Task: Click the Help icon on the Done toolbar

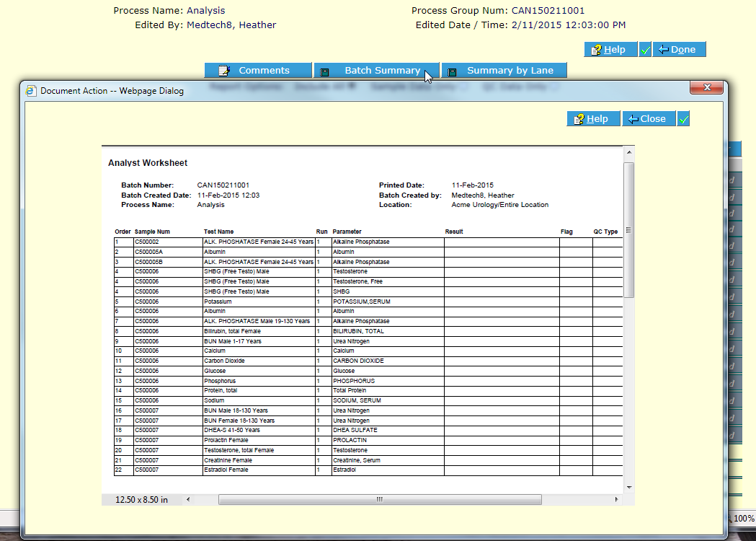Action: (596, 48)
